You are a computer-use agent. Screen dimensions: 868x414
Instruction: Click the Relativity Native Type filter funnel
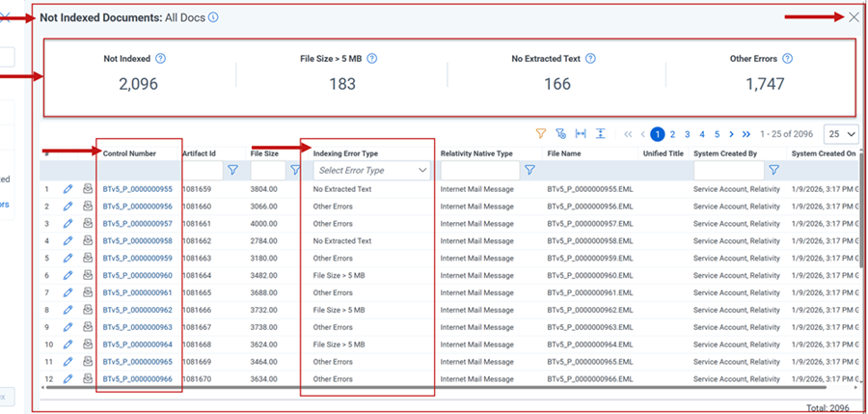[529, 170]
